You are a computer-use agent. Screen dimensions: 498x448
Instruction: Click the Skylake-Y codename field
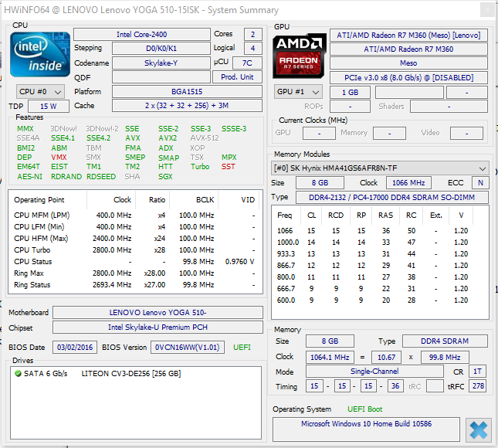point(161,63)
